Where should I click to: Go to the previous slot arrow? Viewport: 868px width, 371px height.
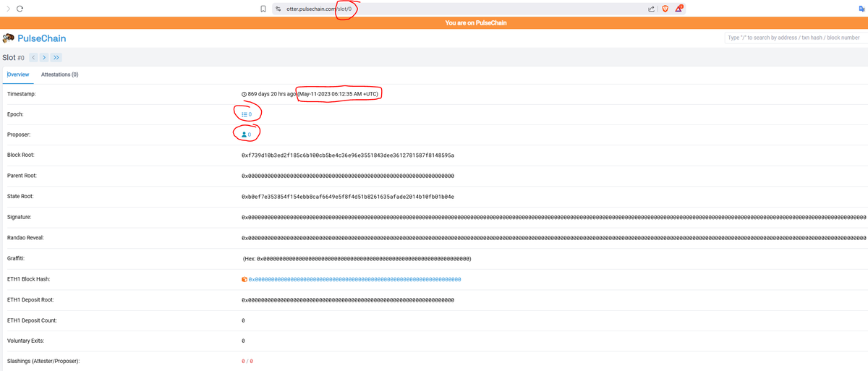pyautogui.click(x=33, y=58)
